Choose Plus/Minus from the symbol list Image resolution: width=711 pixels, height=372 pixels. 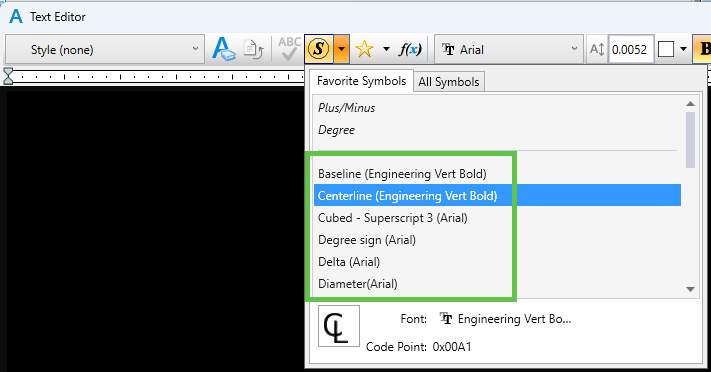346,108
